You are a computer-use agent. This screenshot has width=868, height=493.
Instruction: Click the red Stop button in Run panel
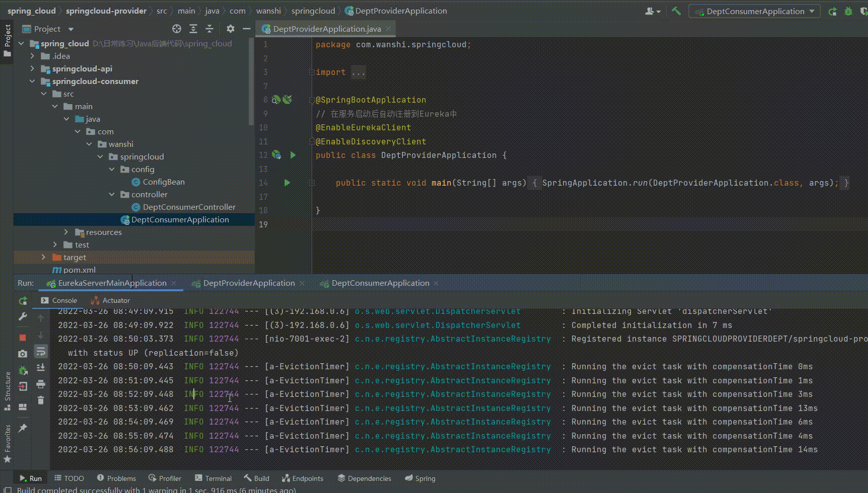point(23,337)
